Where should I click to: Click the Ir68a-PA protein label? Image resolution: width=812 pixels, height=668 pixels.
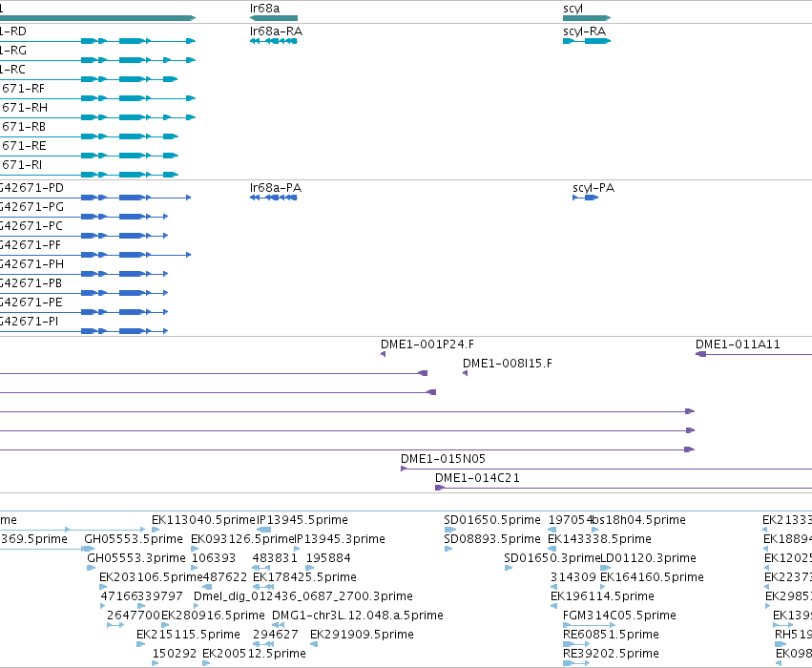(x=276, y=187)
